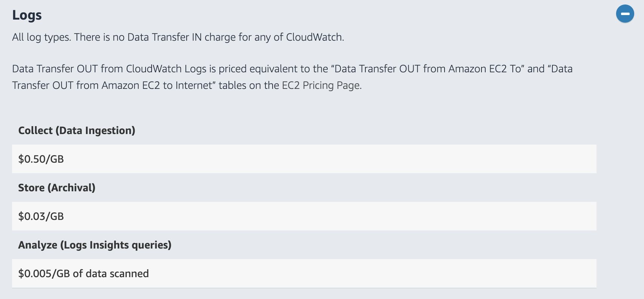The image size is (644, 299).
Task: Select the Logs section header
Action: pyautogui.click(x=26, y=15)
